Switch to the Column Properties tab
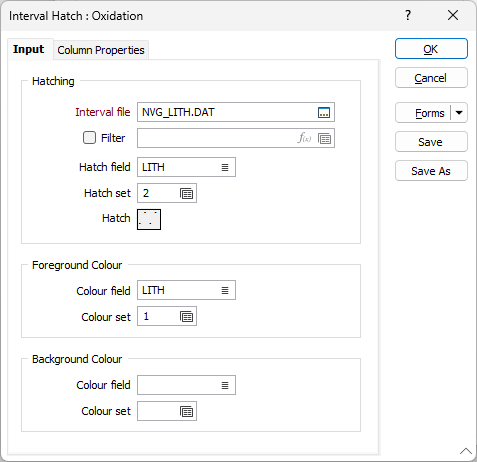Image resolution: width=477 pixels, height=462 pixels. [x=101, y=50]
